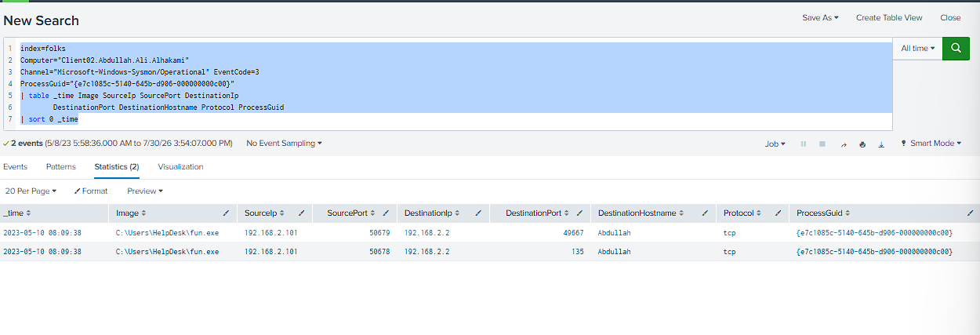Export results with the download icon
Screen dimensions: 980x335
pyautogui.click(x=881, y=144)
